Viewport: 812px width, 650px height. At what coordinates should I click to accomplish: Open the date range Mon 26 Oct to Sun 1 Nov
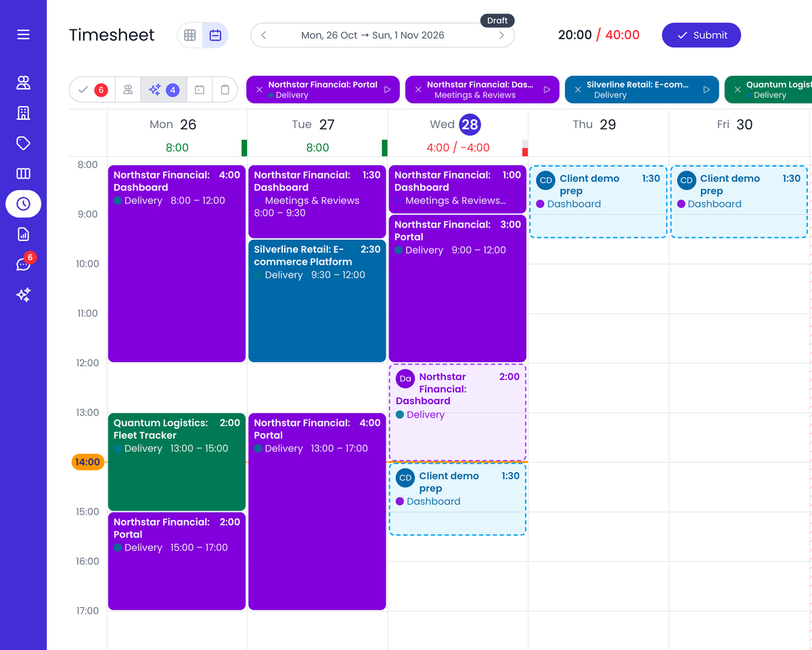(373, 35)
